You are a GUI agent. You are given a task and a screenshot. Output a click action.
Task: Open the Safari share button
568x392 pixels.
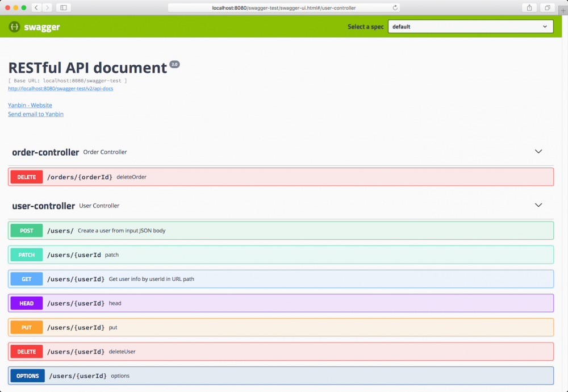(529, 7)
